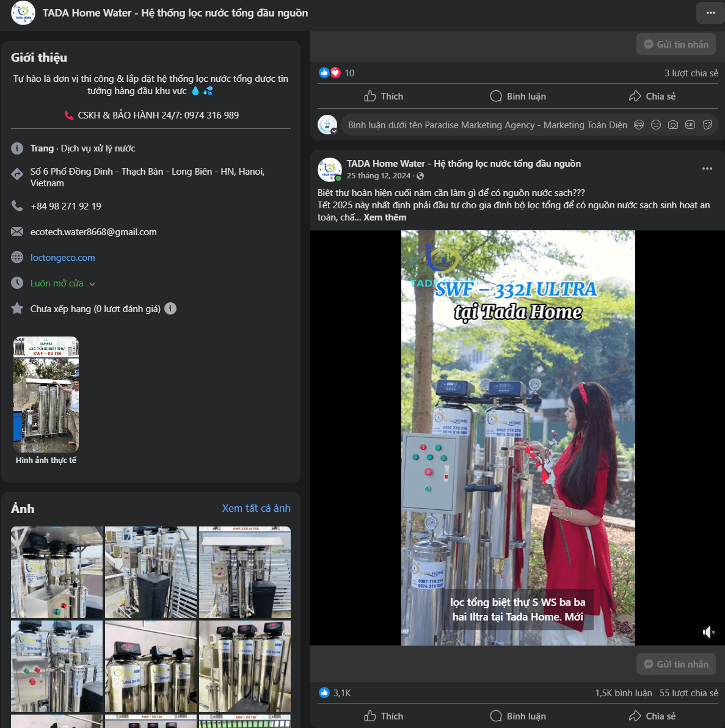Open the page options three-dot menu in header
This screenshot has height=728, width=725.
[710, 13]
